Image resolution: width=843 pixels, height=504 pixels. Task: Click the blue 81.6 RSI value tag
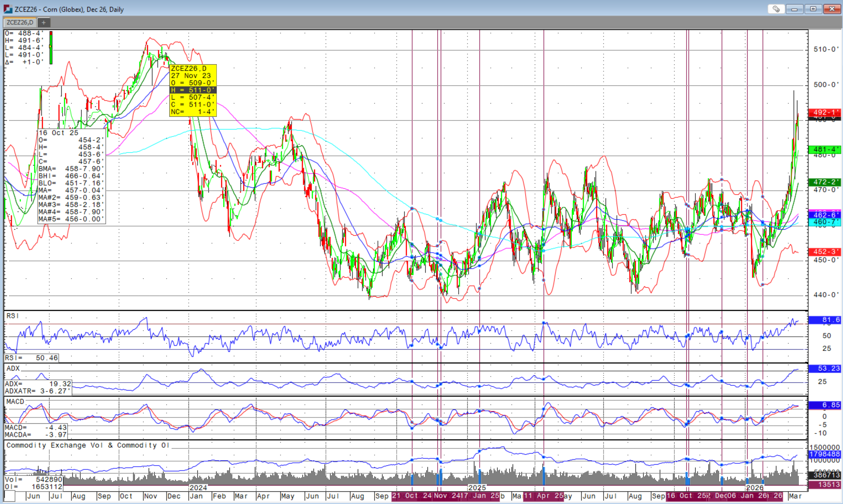(x=824, y=320)
